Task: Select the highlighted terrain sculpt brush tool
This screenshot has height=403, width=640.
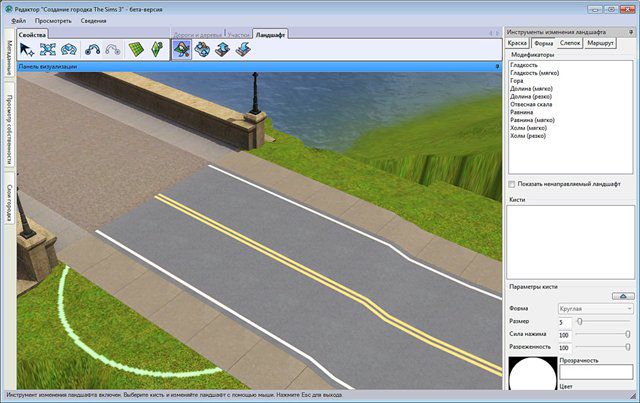Action: [183, 49]
